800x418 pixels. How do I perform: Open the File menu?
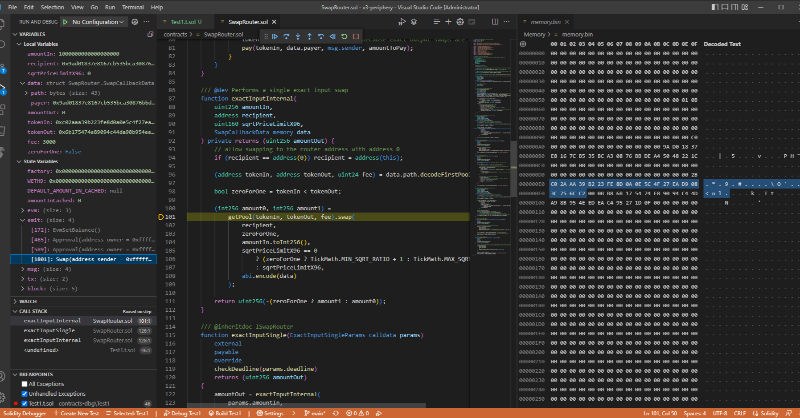click(x=12, y=7)
